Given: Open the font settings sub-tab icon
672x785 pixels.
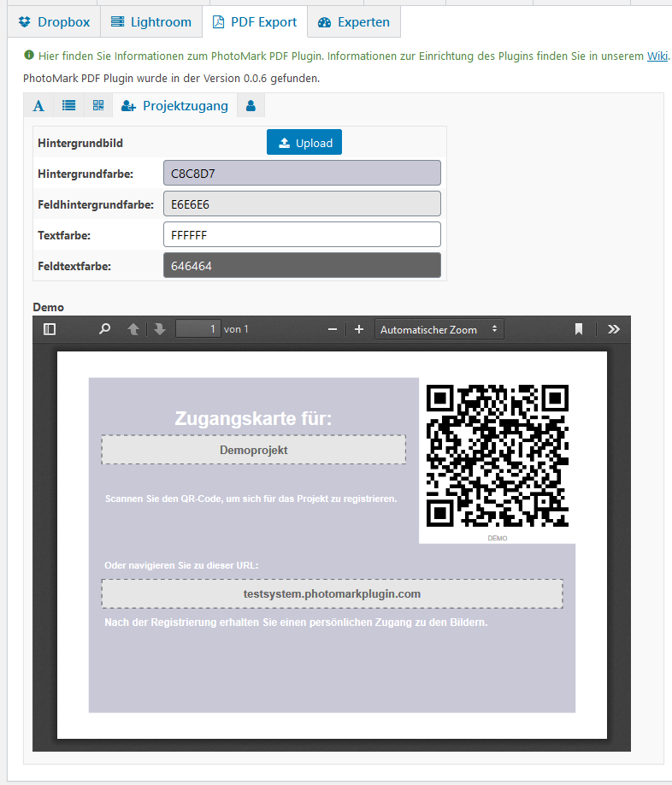Looking at the screenshot, I should coord(38,106).
